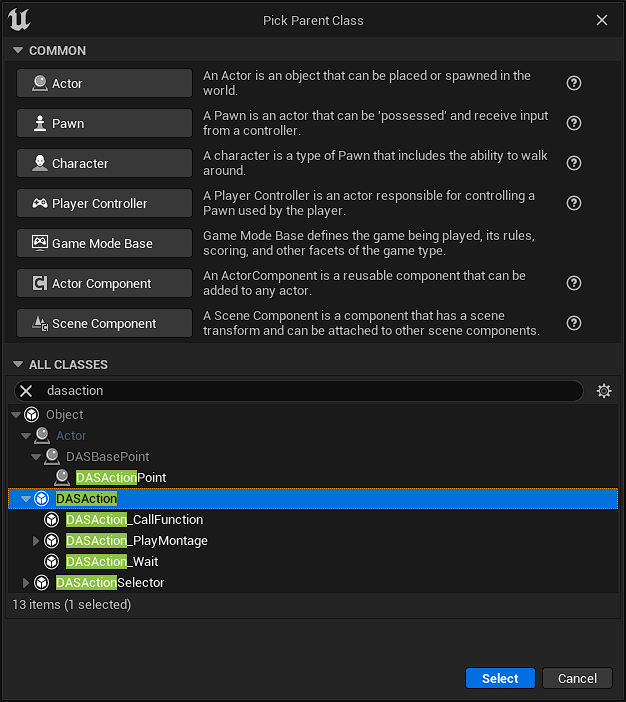Screen dimensions: 626x702
Task: Select the DASAction_Wait class entry
Action: point(112,562)
